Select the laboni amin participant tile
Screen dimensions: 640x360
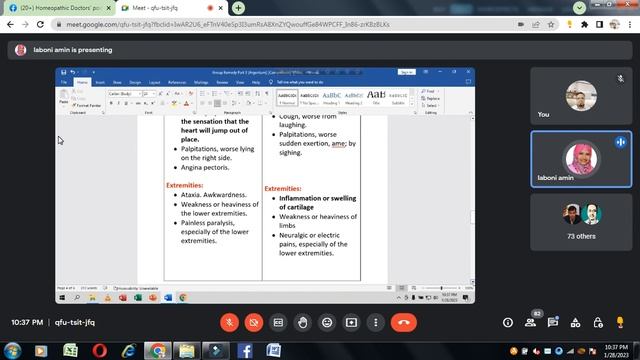click(x=581, y=159)
